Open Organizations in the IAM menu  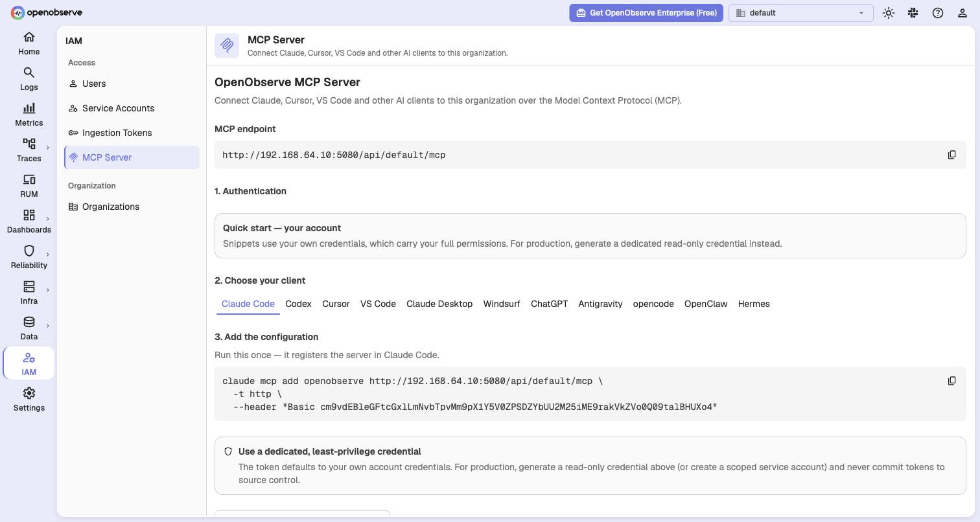(132, 207)
